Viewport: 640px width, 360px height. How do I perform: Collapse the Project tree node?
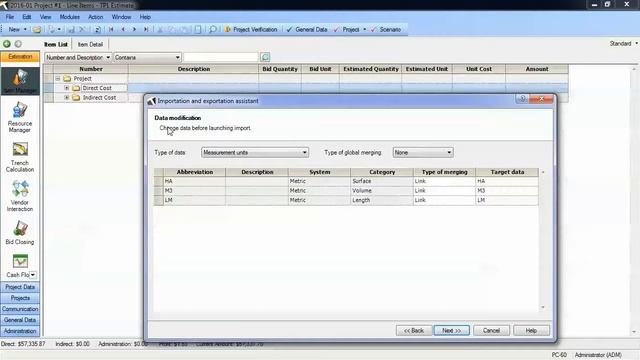(x=58, y=78)
